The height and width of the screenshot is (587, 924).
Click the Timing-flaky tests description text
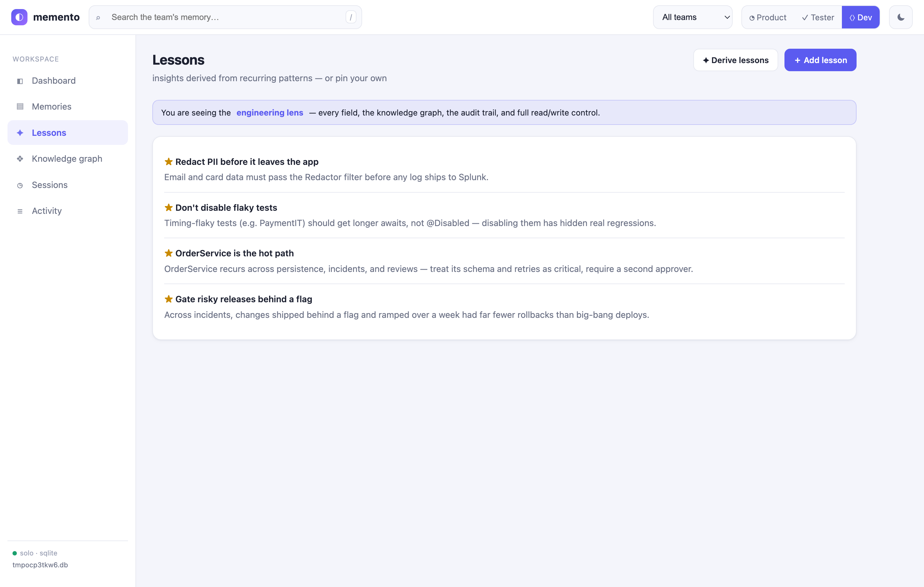410,223
